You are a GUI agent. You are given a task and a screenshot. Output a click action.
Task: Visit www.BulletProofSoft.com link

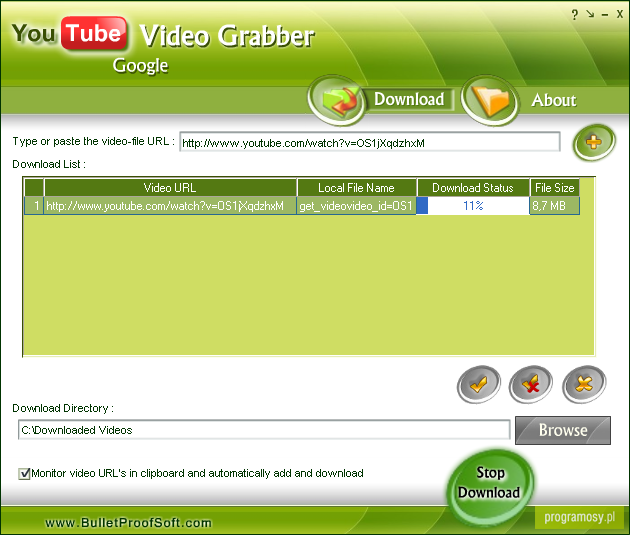pyautogui.click(x=129, y=523)
